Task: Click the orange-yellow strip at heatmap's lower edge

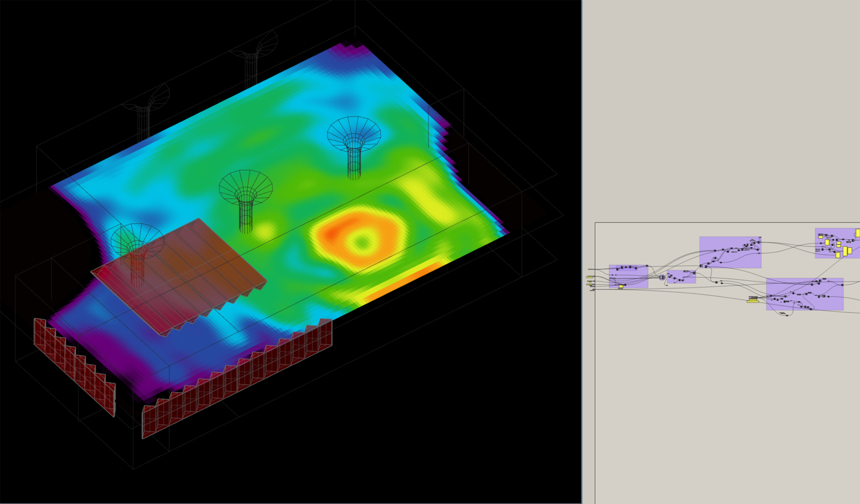Action: click(x=403, y=279)
